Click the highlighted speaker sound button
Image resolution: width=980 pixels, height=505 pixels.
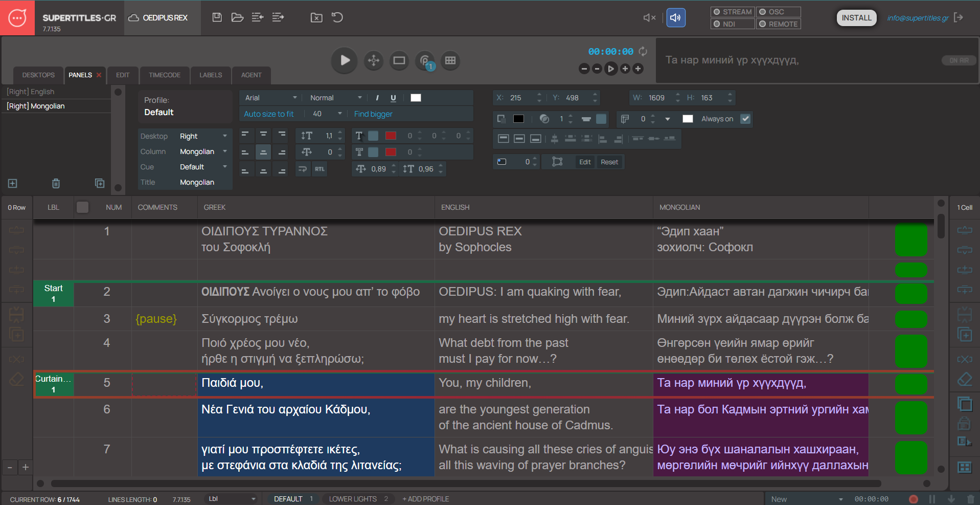point(676,17)
